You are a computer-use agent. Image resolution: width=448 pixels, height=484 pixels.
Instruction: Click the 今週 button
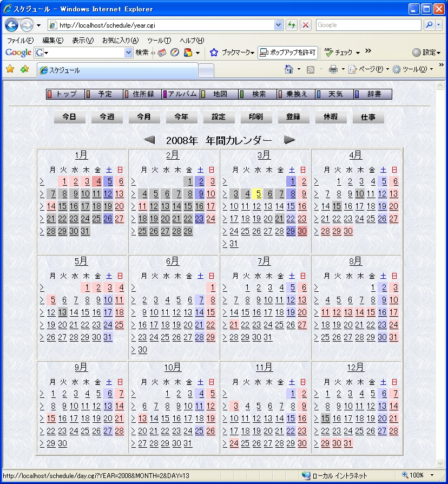coord(107,117)
